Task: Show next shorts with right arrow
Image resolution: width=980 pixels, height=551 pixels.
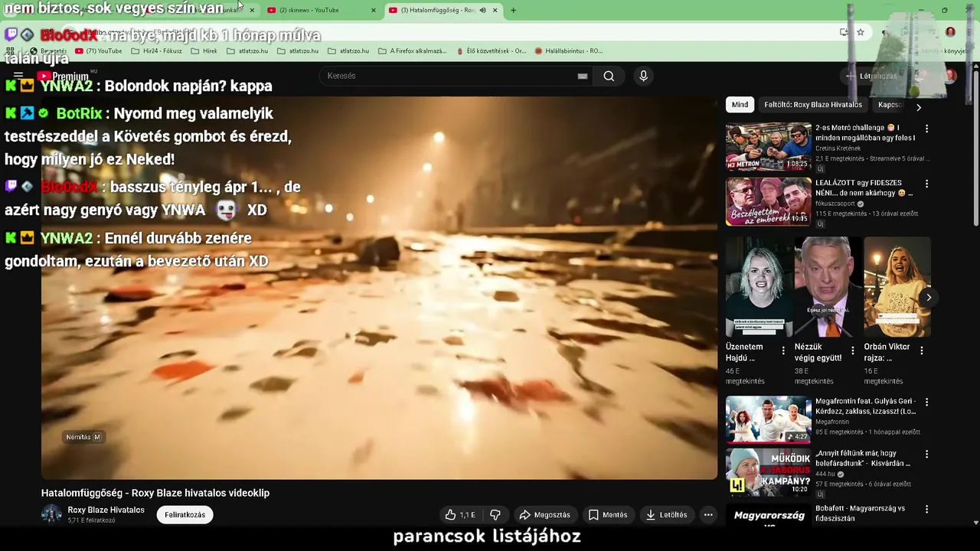Action: pyautogui.click(x=928, y=298)
